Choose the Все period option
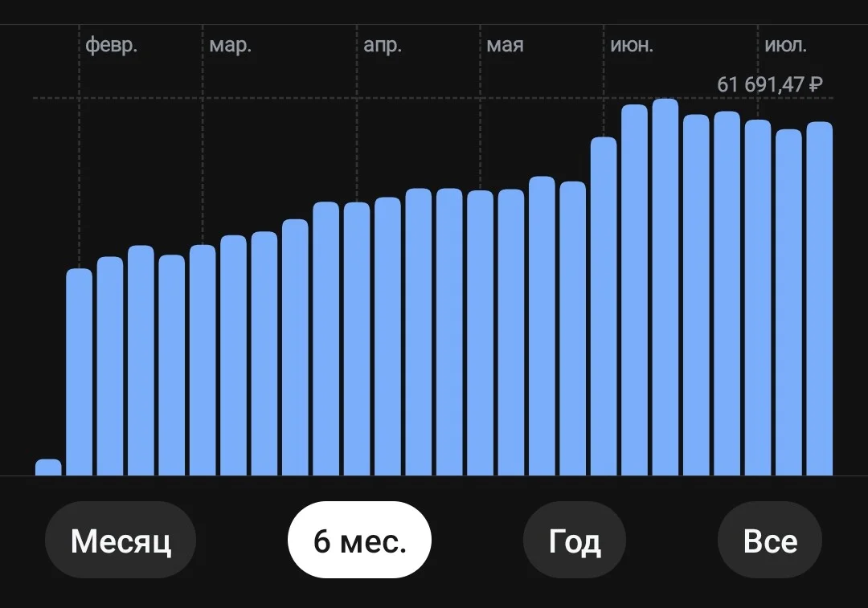Image resolution: width=868 pixels, height=608 pixels. click(x=770, y=540)
